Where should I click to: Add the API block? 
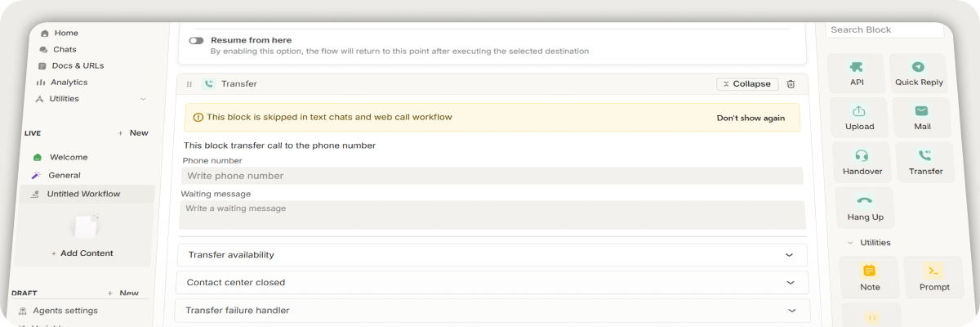pyautogui.click(x=856, y=74)
